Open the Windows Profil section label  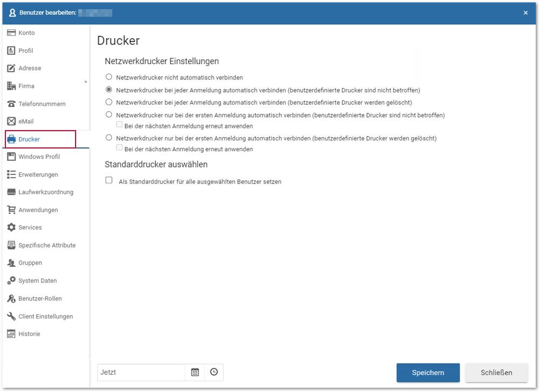click(39, 157)
